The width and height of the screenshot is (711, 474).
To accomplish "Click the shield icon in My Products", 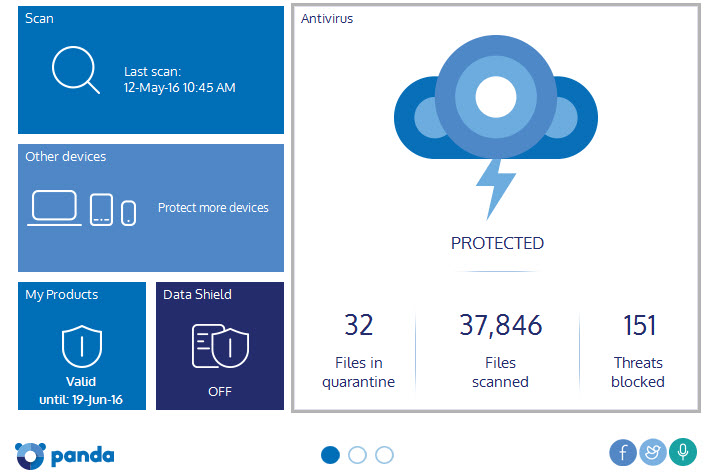I will pos(82,346).
